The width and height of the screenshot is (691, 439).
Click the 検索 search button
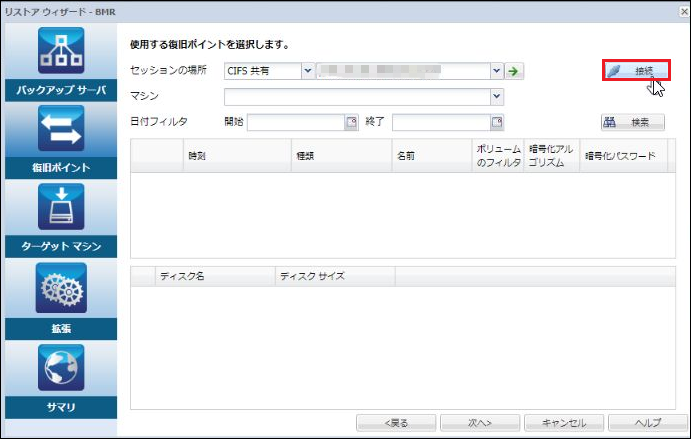pos(633,122)
